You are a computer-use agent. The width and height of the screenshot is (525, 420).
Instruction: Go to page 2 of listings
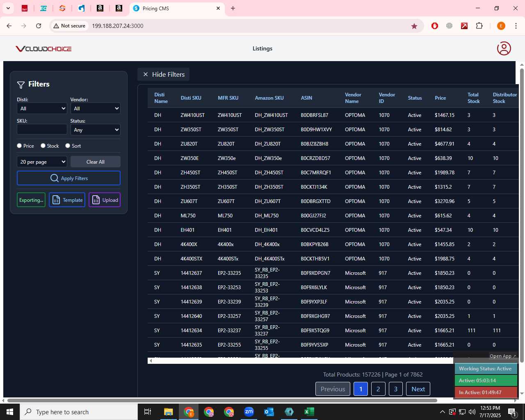click(378, 389)
